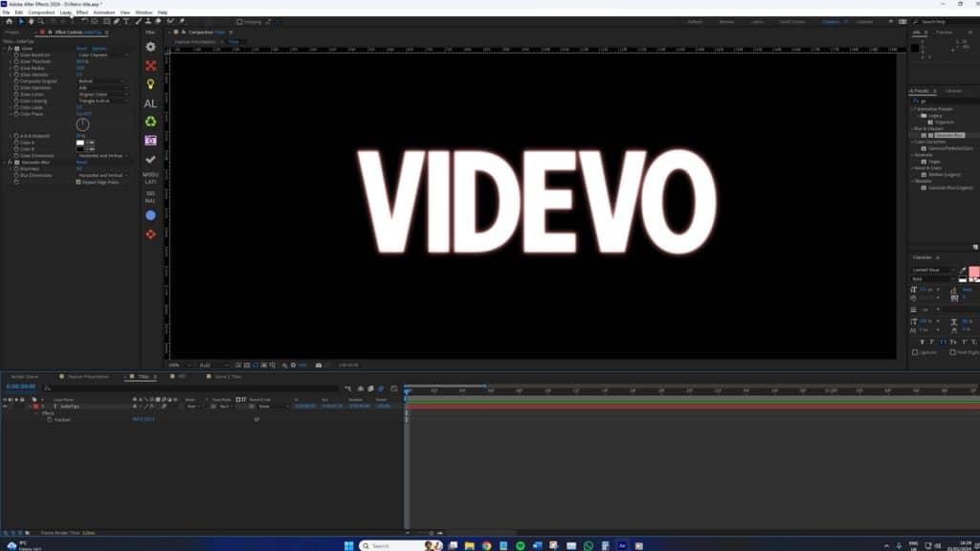Click the AL icon in the side panel

150,103
